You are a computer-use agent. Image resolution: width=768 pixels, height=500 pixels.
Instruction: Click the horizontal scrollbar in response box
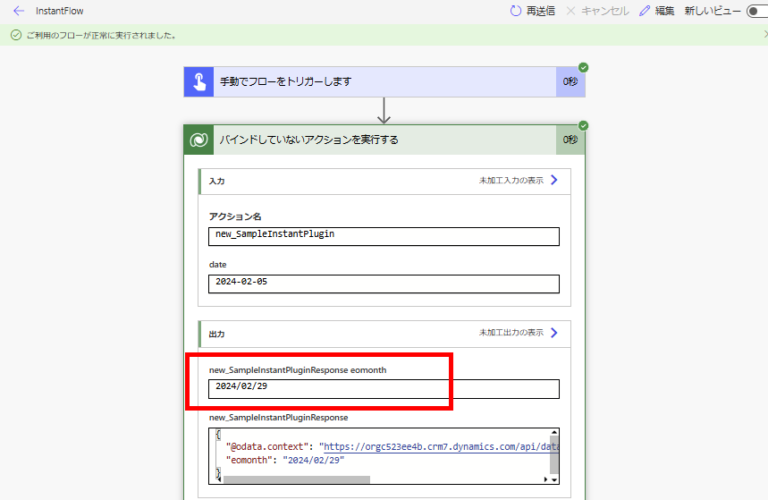(296, 480)
